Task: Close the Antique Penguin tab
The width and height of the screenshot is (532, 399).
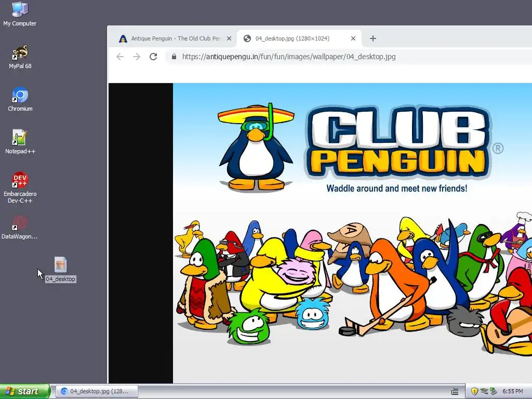Action: 229,38
